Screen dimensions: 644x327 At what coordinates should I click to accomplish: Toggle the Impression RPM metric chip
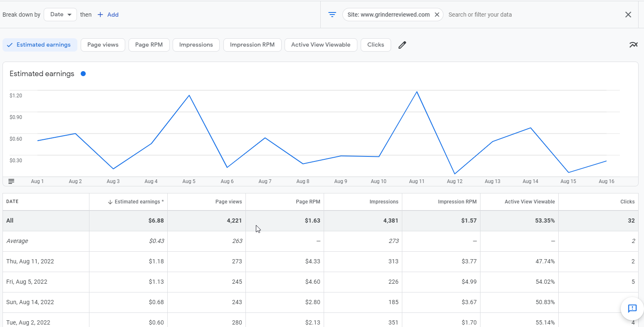point(252,45)
